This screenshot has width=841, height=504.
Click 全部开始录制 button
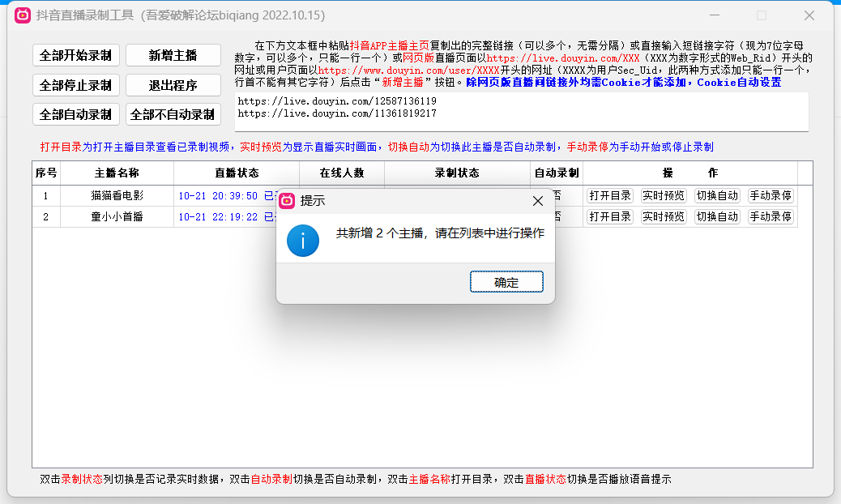point(75,55)
